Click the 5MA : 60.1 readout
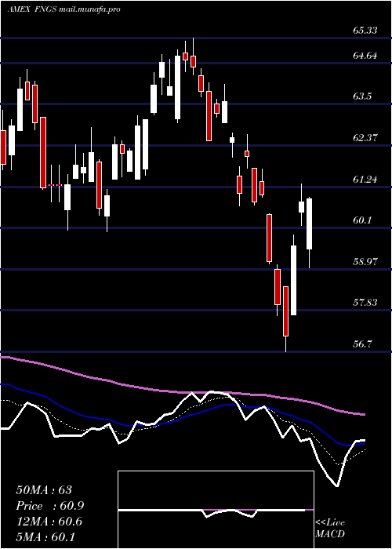 coord(45,537)
